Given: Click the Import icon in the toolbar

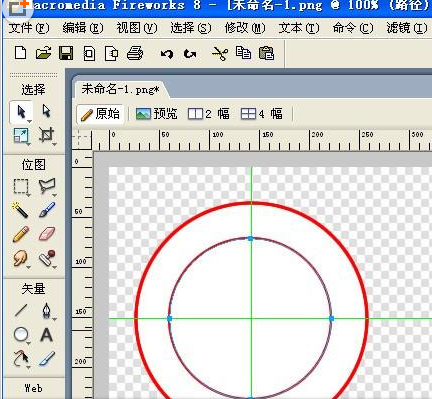Looking at the screenshot, I should [89, 53].
